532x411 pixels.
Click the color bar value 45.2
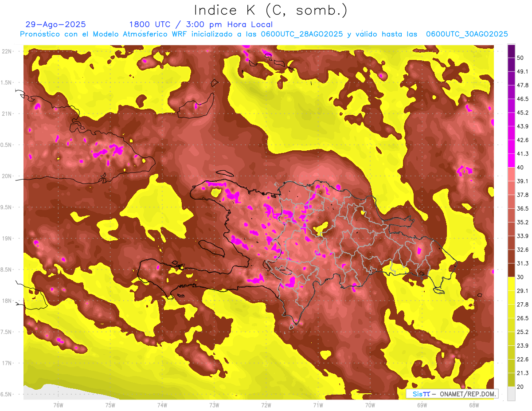pos(523,113)
